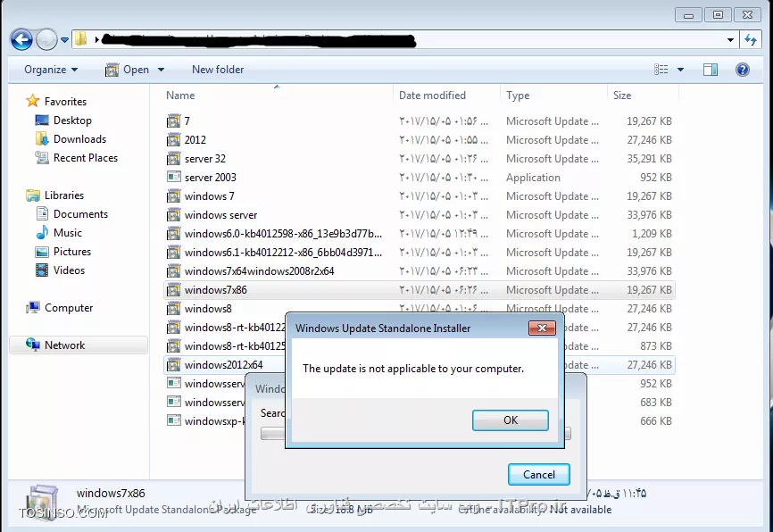773x532 pixels.
Task: Click the Forward navigation arrow
Action: [x=46, y=39]
